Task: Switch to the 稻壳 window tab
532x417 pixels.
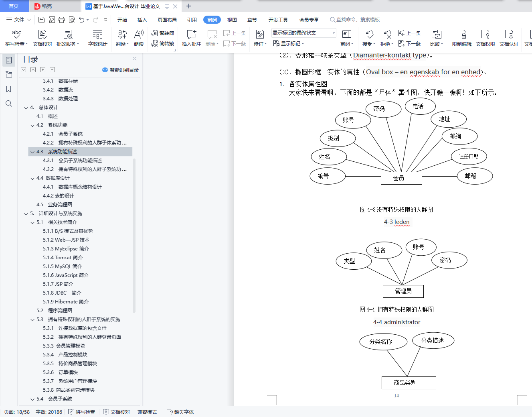Action: (55, 6)
